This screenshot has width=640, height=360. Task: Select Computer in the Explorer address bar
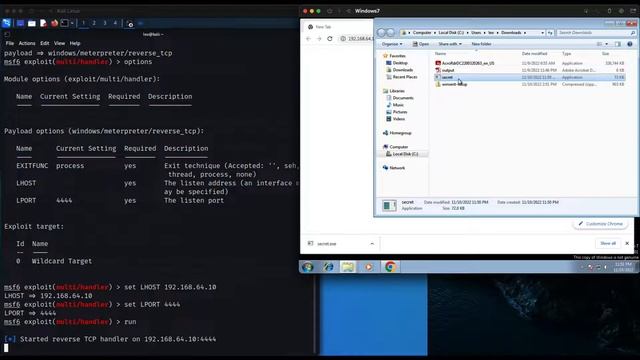pyautogui.click(x=422, y=33)
